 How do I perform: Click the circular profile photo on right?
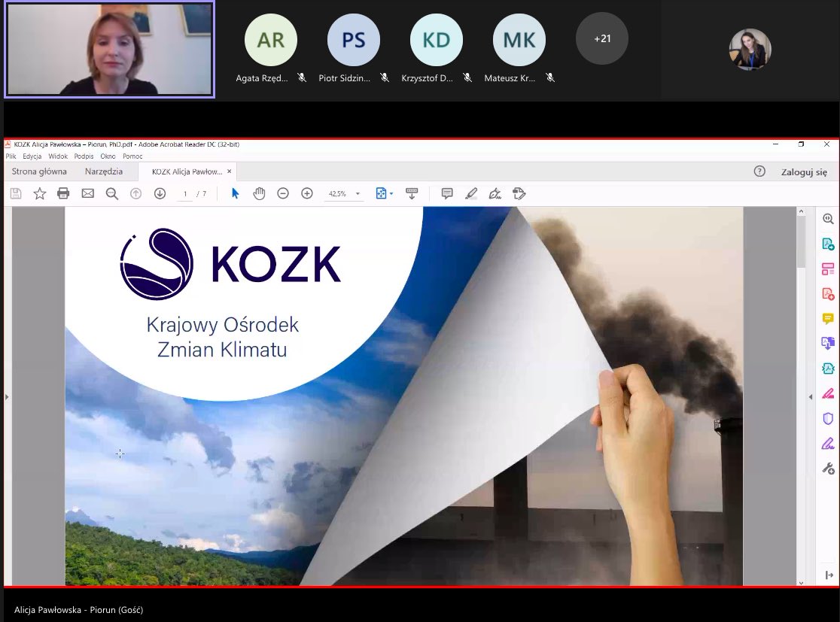click(750, 50)
